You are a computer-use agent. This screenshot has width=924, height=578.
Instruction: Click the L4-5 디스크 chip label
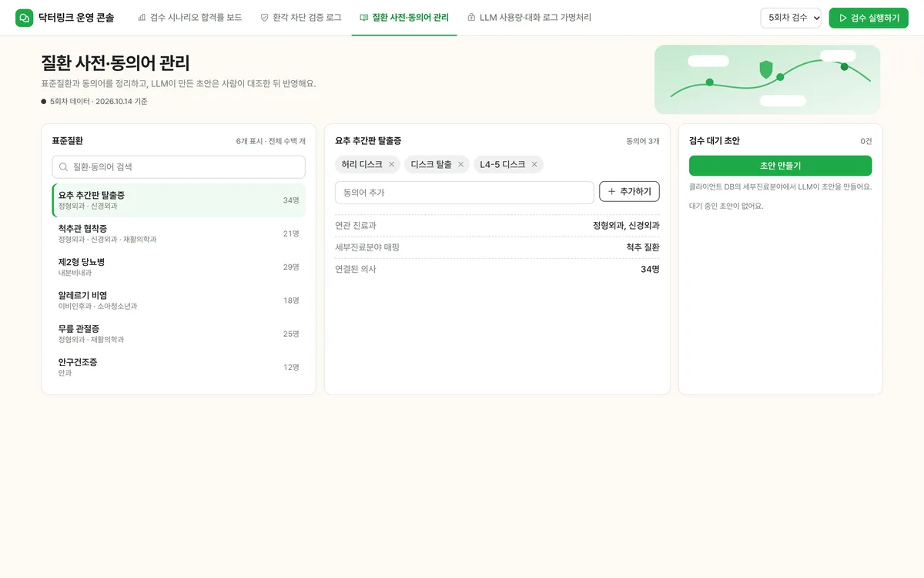click(x=503, y=164)
